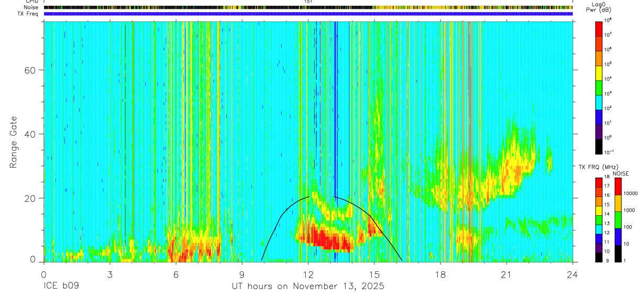This screenshot has height=297, width=644.
Task: Click the yellow segment of the power colorbar
Action: point(599,72)
